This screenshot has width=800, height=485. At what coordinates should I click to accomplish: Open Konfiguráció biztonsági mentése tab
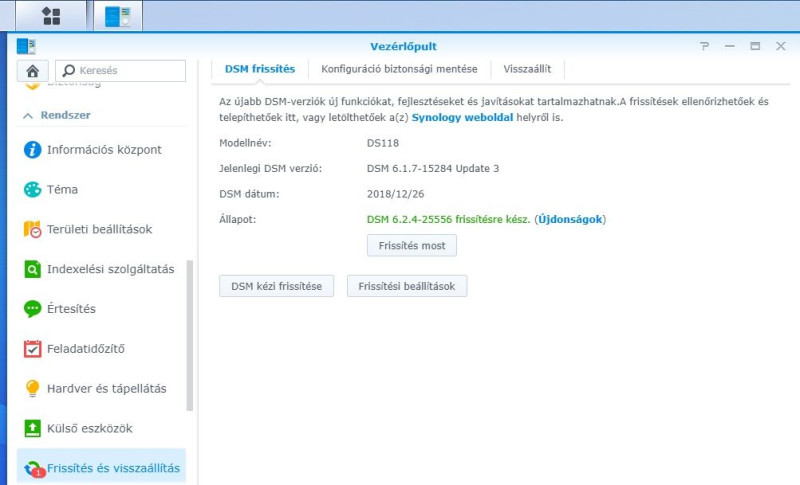pyautogui.click(x=399, y=69)
